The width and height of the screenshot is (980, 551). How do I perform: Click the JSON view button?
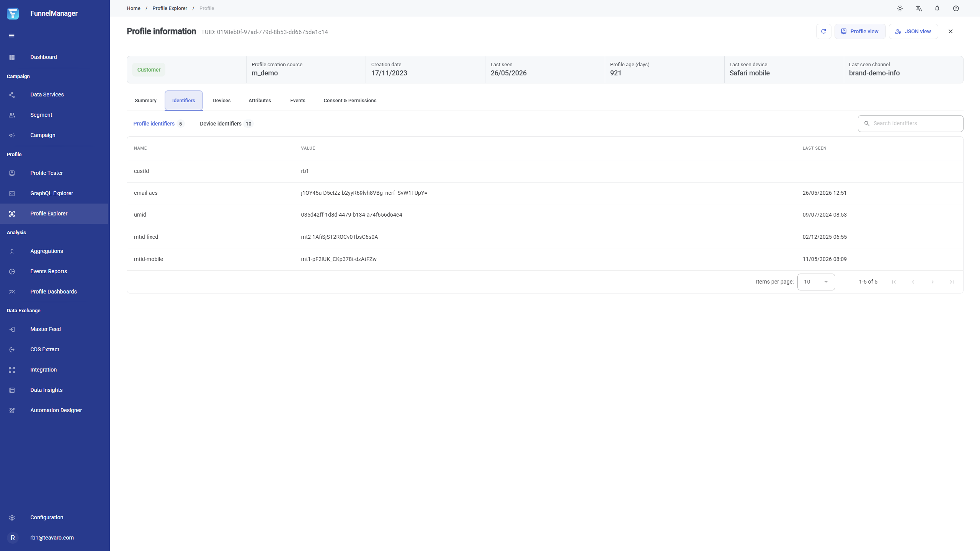[913, 31]
